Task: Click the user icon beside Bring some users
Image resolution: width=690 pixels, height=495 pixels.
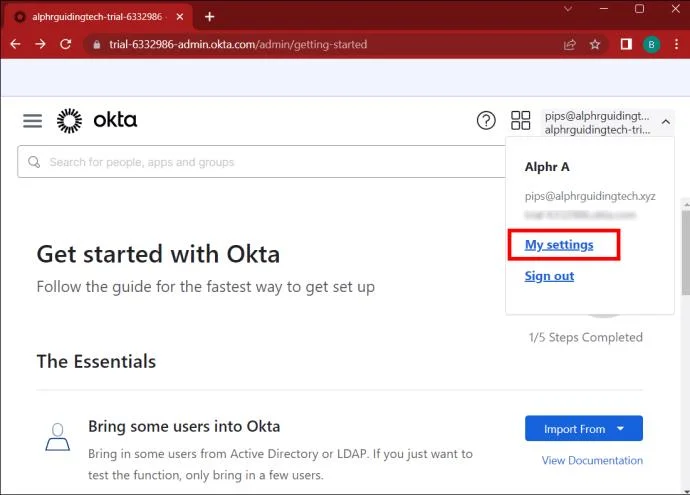Action: click(x=58, y=437)
